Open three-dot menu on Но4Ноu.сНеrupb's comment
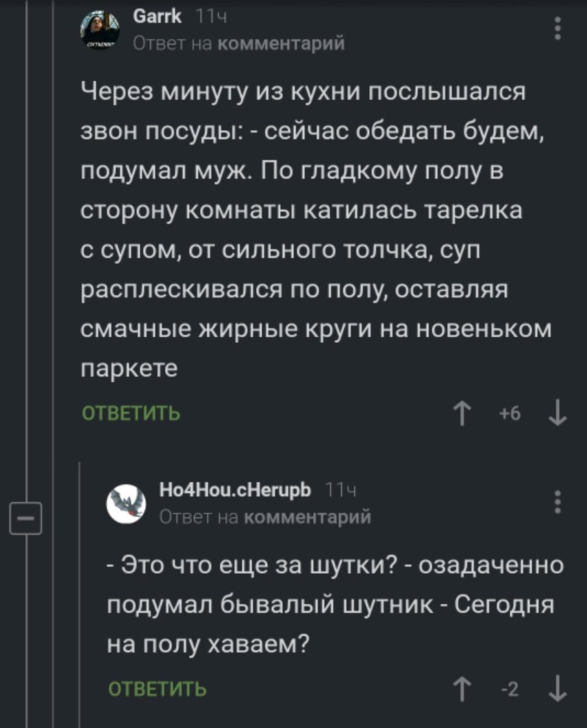This screenshot has height=728, width=587. point(558,502)
